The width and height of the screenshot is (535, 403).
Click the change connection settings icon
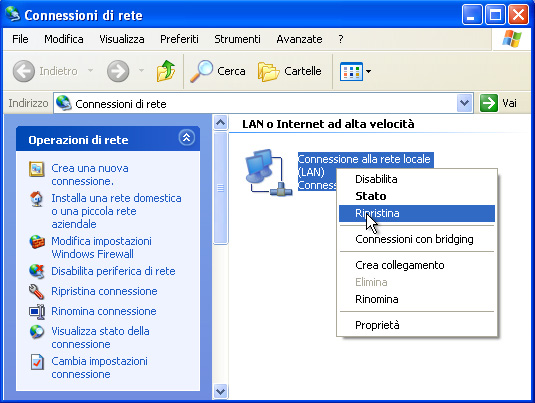coord(37,362)
